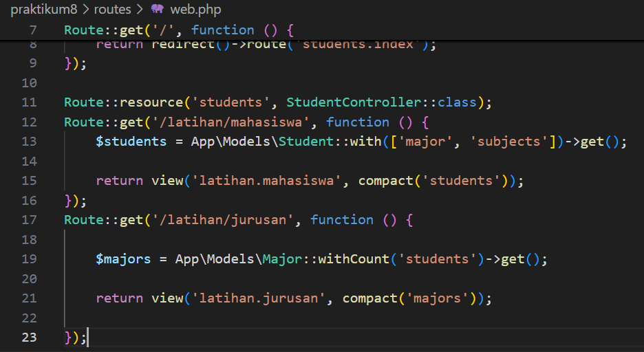644x352 pixels.
Task: Select line number 11 in the gutter
Action: [29, 102]
